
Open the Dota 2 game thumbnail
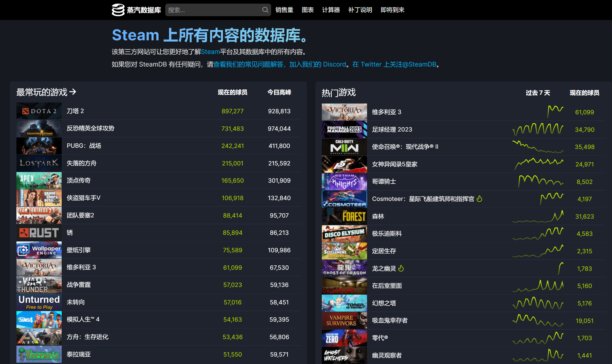[x=39, y=111]
